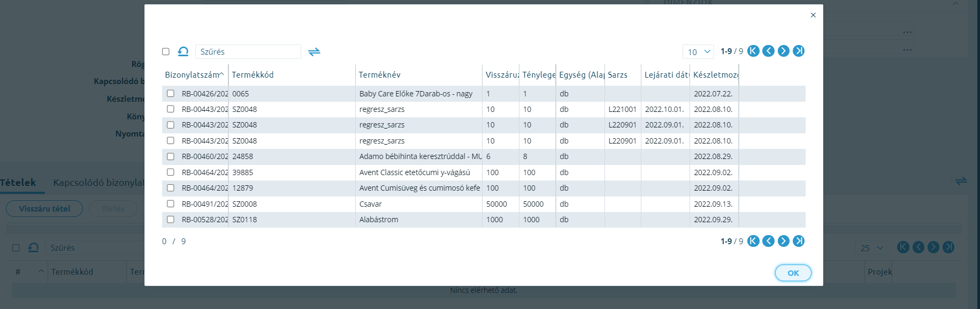980x309 pixels.
Task: Go to next page in top pager
Action: coord(783,51)
